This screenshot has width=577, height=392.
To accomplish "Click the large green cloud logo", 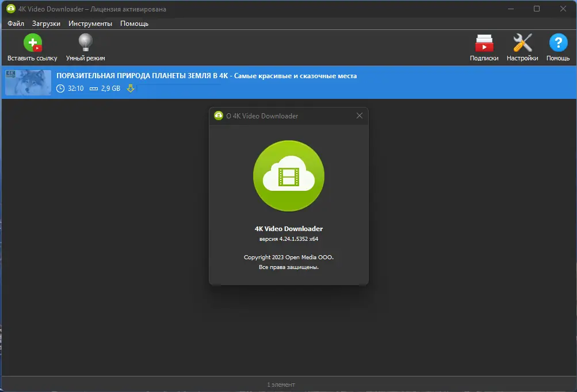I will [288, 176].
